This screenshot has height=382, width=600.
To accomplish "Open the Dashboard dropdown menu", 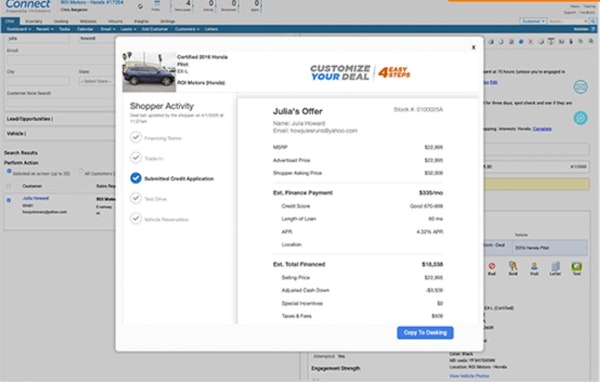I will (x=18, y=29).
